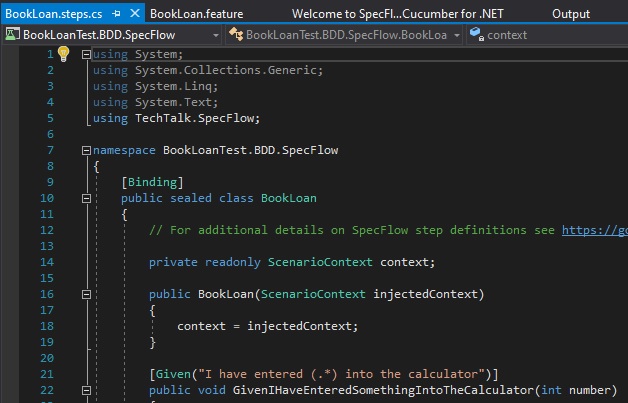
Task: Open the project dropdown BookLoanTest.BDD.SpecFlow
Action: [x=112, y=35]
